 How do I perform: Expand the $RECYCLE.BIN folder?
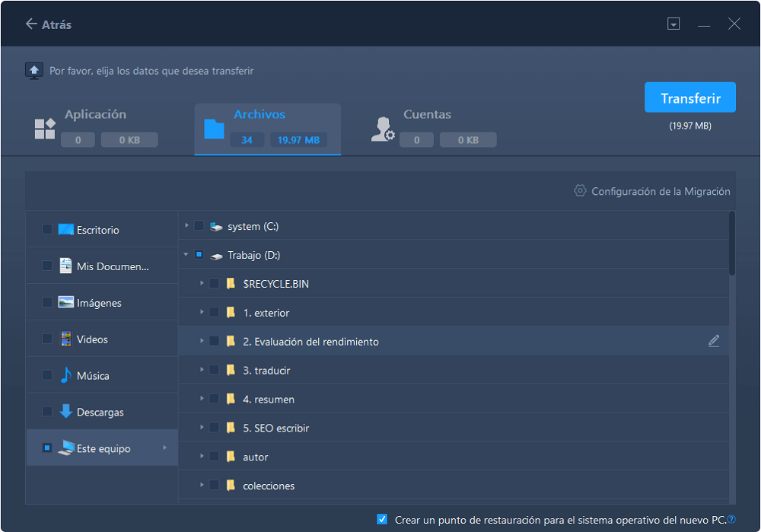pyautogui.click(x=202, y=283)
